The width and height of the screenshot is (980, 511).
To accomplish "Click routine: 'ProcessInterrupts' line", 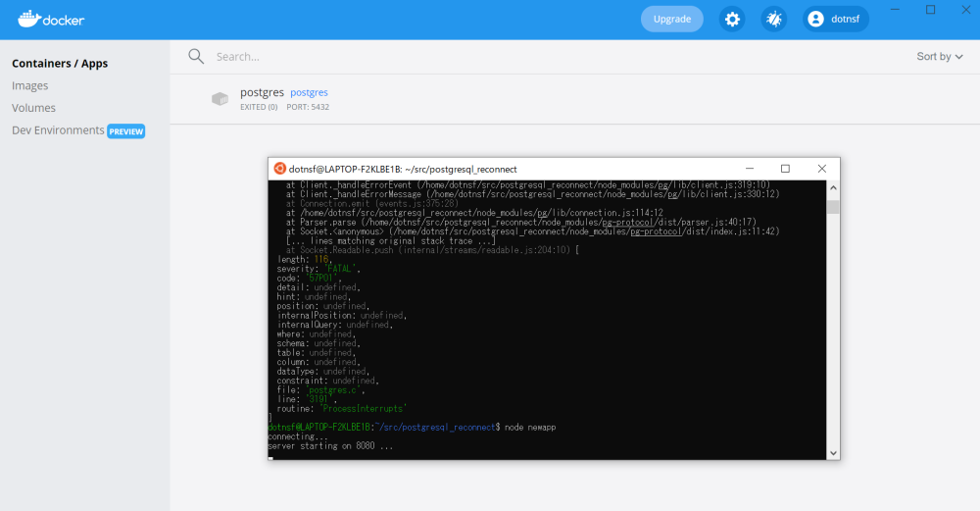I will [342, 408].
